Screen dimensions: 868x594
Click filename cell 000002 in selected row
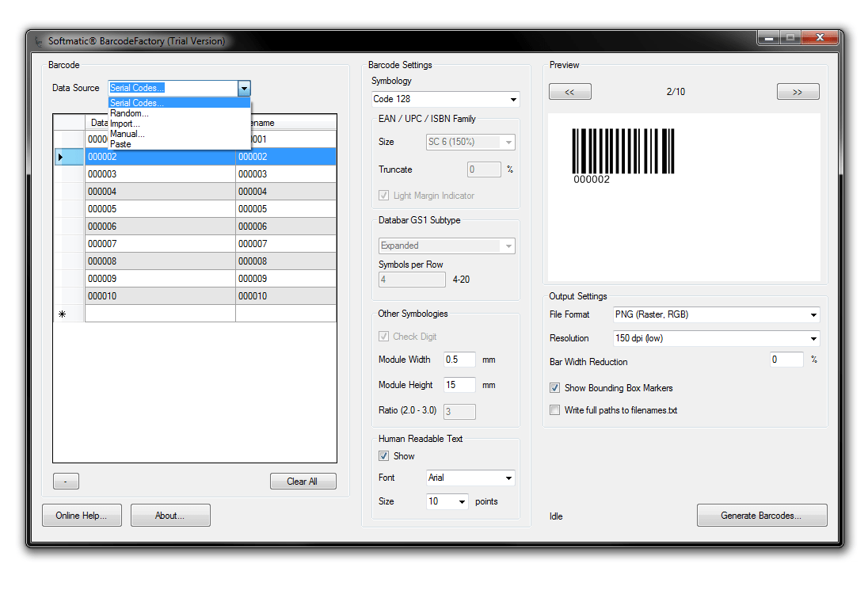coord(286,158)
